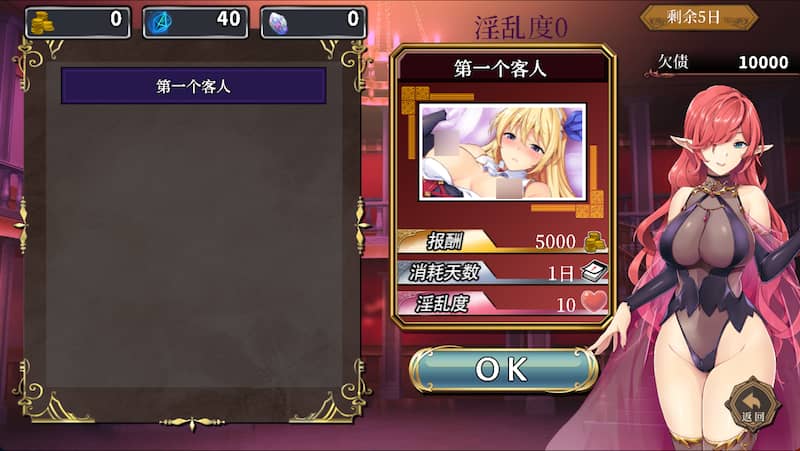Image resolution: width=800 pixels, height=451 pixels.
Task: Click the crystal gem icon in the top bar
Action: (x=278, y=23)
